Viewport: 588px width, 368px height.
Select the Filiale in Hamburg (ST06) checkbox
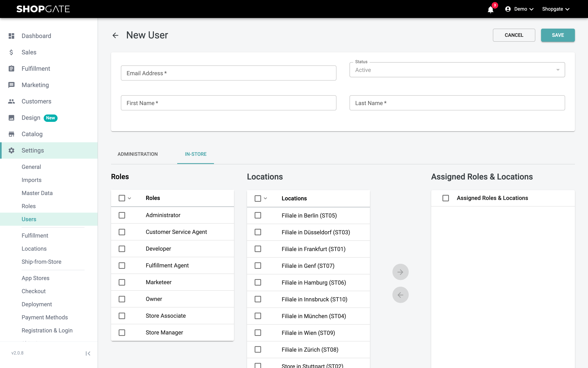pos(258,282)
